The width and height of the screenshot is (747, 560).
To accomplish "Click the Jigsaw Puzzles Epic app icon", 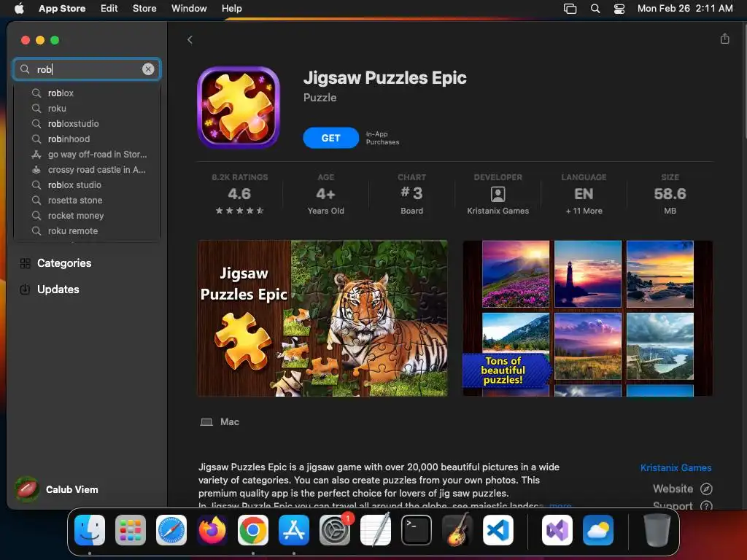I will pos(239,108).
